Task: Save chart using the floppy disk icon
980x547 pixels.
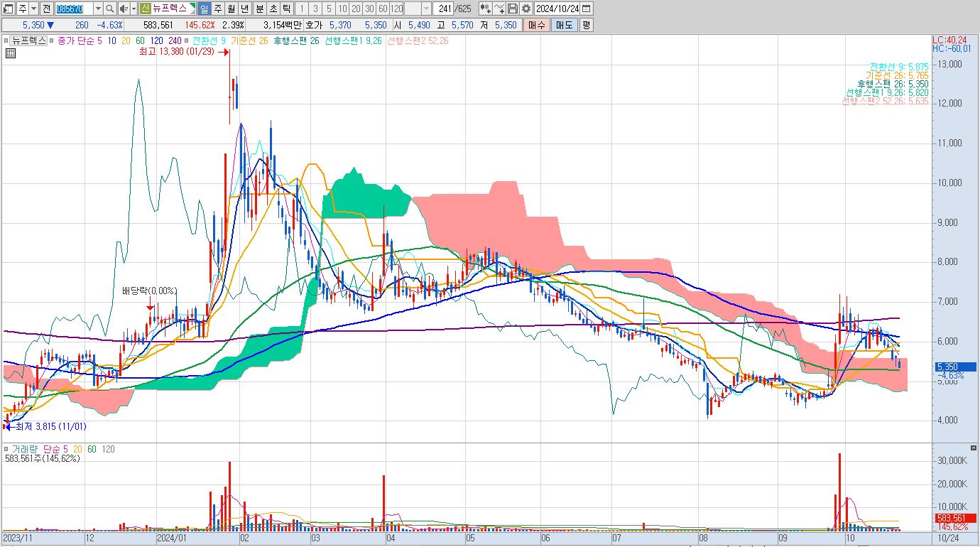Action: 513,9
